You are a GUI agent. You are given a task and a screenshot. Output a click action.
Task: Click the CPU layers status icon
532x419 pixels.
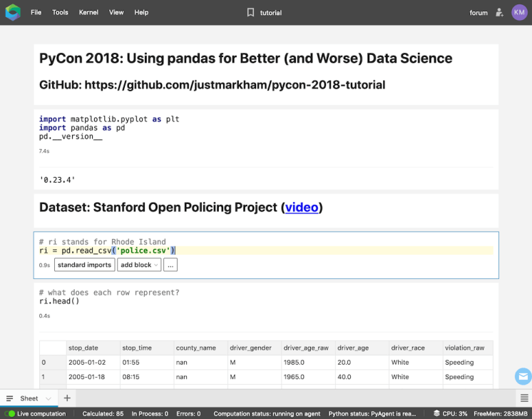pyautogui.click(x=436, y=413)
